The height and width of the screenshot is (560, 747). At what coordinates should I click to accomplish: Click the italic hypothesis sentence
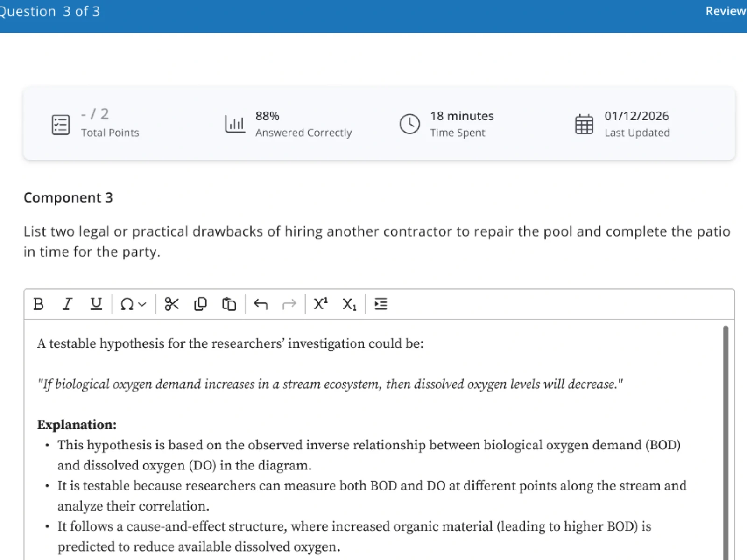[330, 384]
